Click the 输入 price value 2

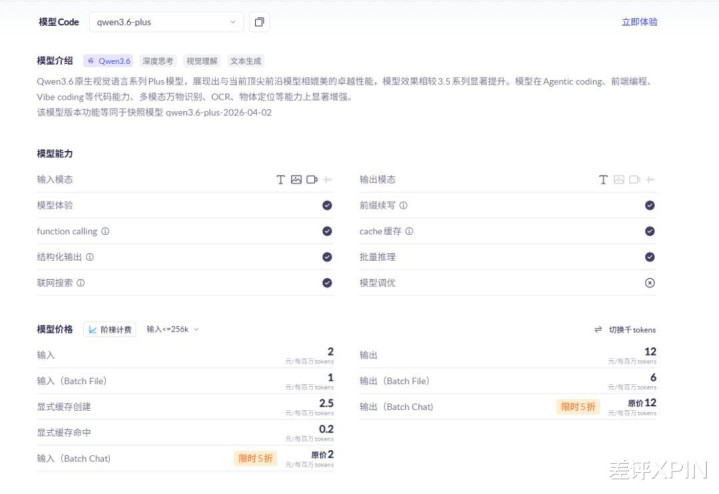click(x=331, y=351)
